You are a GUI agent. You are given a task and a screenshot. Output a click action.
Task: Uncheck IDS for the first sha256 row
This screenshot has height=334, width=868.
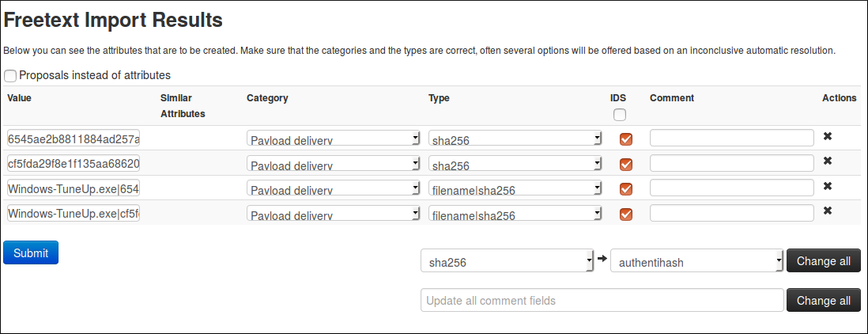pyautogui.click(x=626, y=139)
